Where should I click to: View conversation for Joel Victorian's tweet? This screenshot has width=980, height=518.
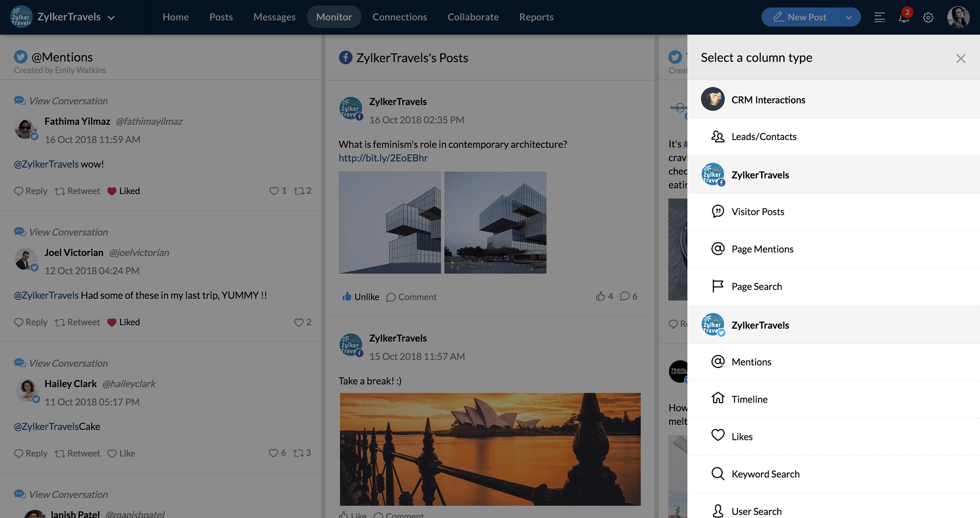pos(61,232)
